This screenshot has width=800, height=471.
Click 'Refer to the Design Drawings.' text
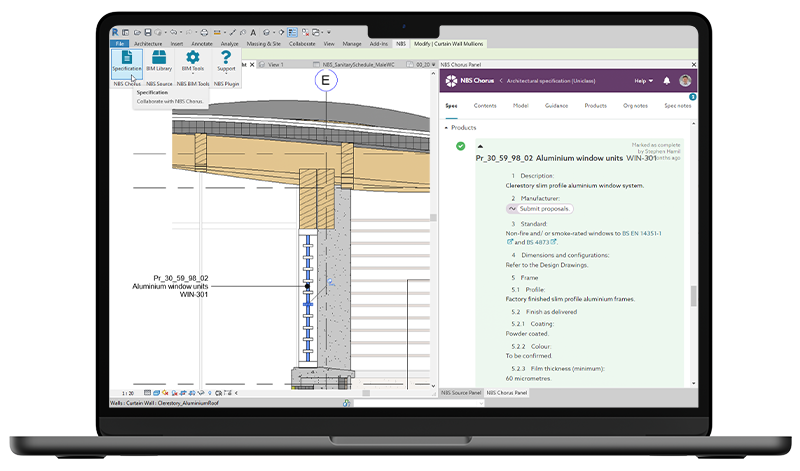(547, 265)
